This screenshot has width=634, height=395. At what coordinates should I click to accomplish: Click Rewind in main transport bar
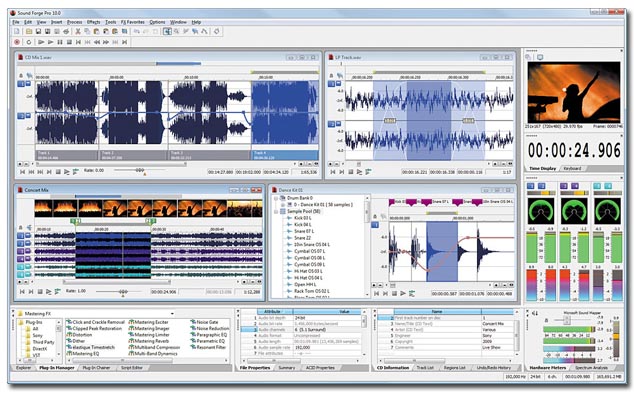[97, 42]
